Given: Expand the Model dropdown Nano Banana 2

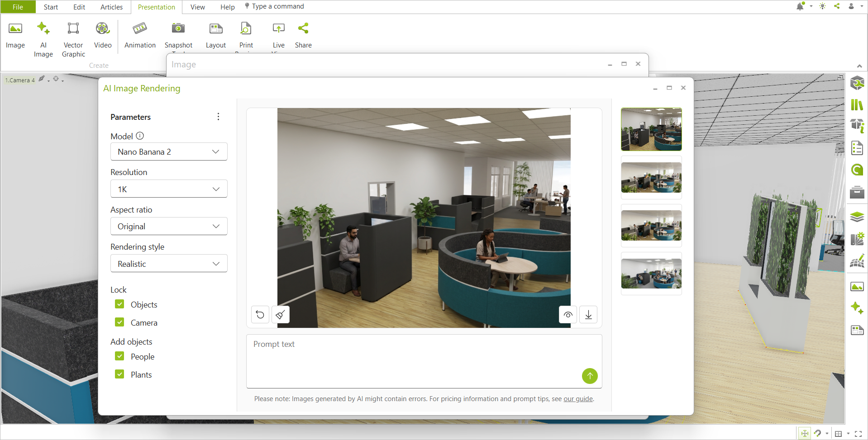Looking at the screenshot, I should (169, 152).
